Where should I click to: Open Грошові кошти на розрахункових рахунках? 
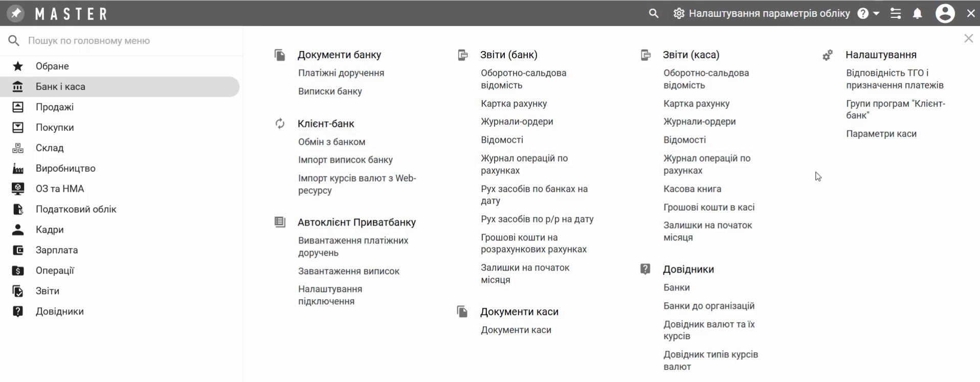tap(533, 243)
